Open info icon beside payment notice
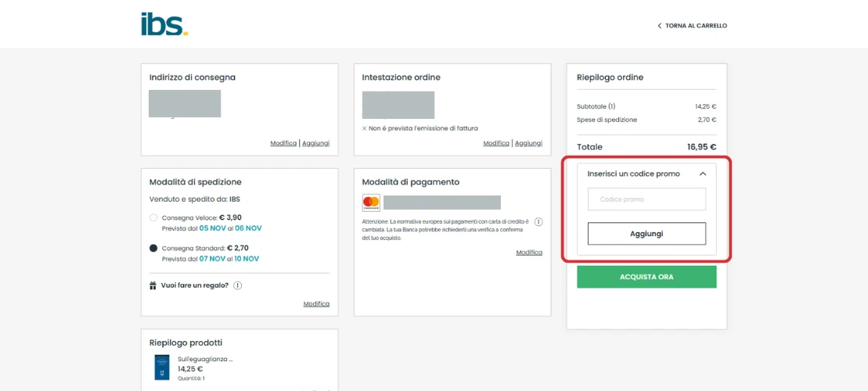Screen dimensions: 868x391 (x=539, y=222)
